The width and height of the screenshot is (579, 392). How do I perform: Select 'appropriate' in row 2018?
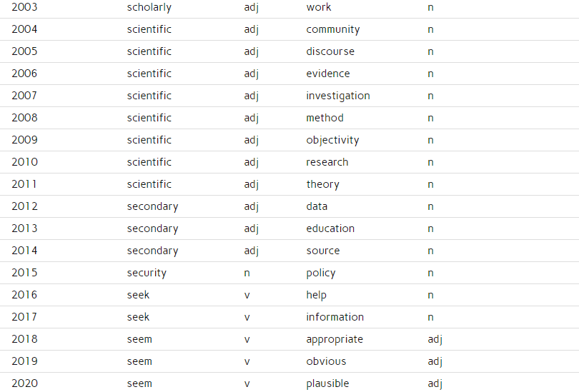coord(335,340)
